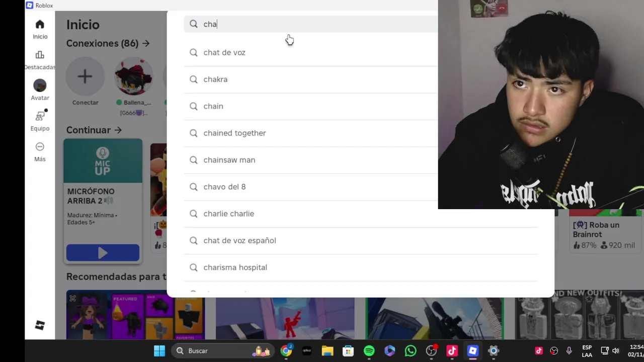Click the MICRÓFONO ARRIBA 2 game title
The image size is (644, 362).
[91, 196]
